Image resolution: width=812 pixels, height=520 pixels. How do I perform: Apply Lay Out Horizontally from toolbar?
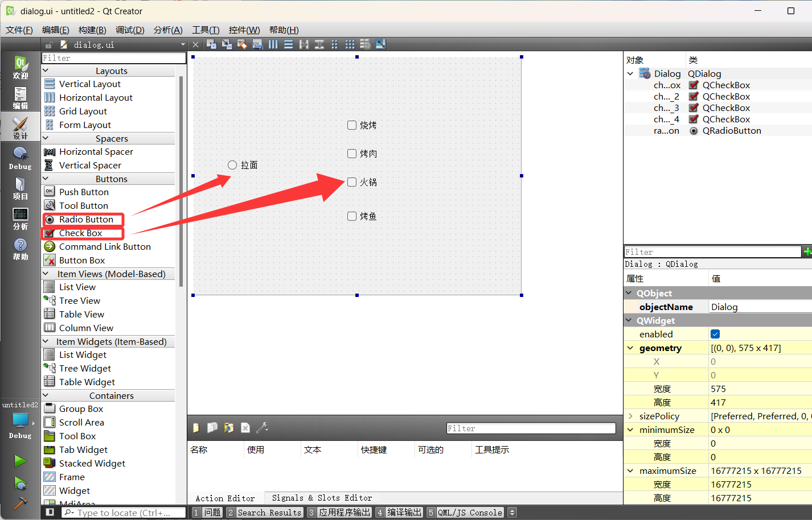click(273, 44)
